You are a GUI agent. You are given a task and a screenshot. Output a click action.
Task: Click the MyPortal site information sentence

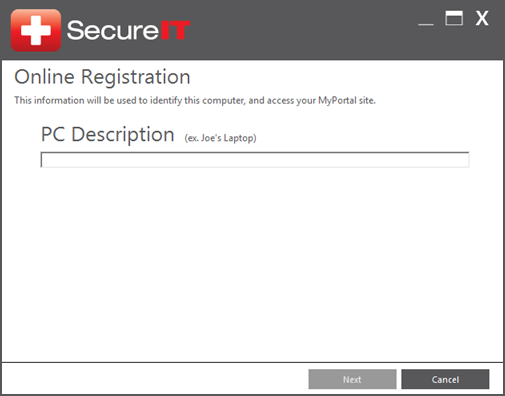[x=195, y=100]
